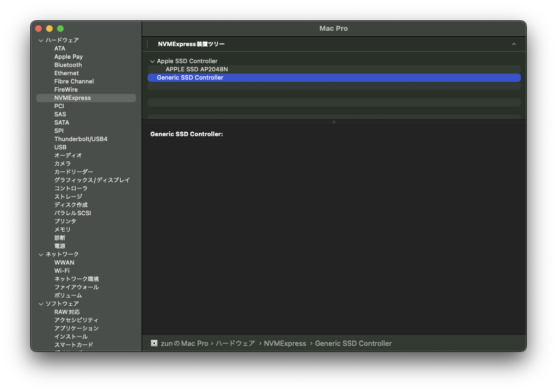Image resolution: width=557 pixels, height=392 pixels.
Task: Click the ネットワーク section heading
Action: [x=62, y=254]
